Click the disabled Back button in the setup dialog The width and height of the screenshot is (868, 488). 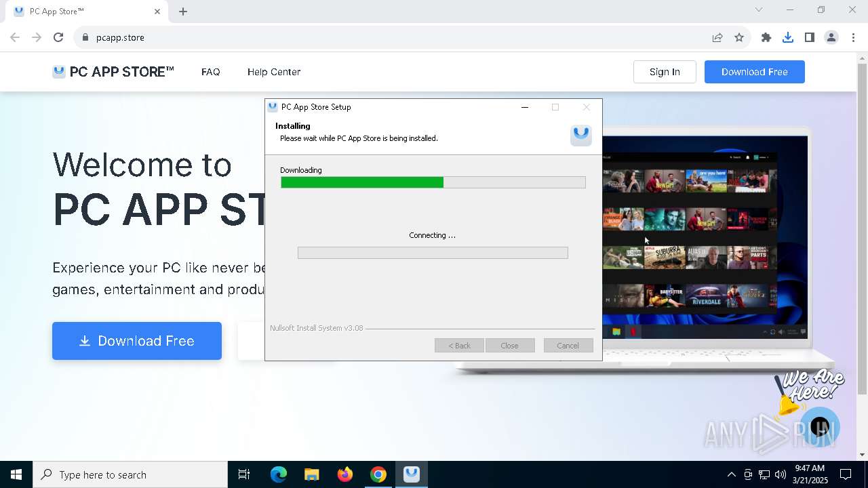coord(459,346)
